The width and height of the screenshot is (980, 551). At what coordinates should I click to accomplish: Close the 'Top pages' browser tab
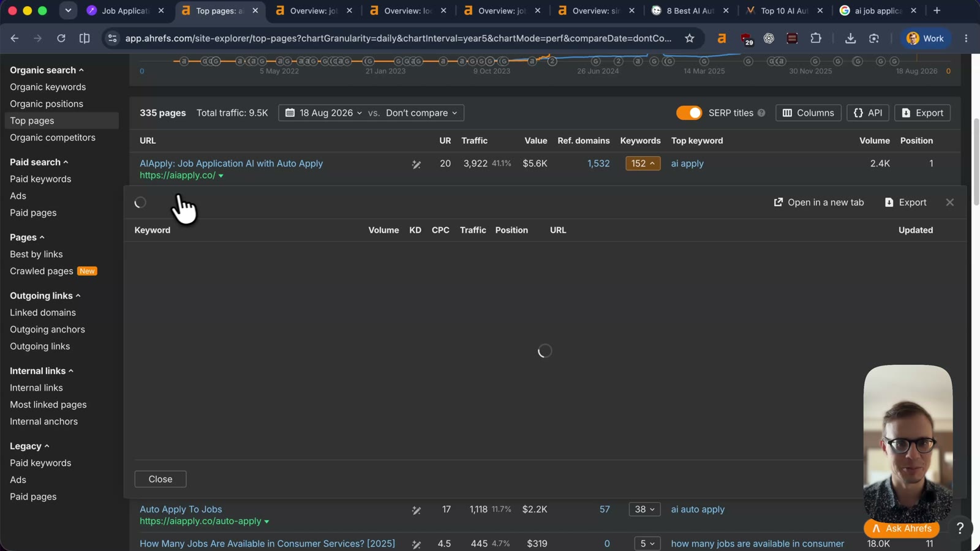click(255, 10)
